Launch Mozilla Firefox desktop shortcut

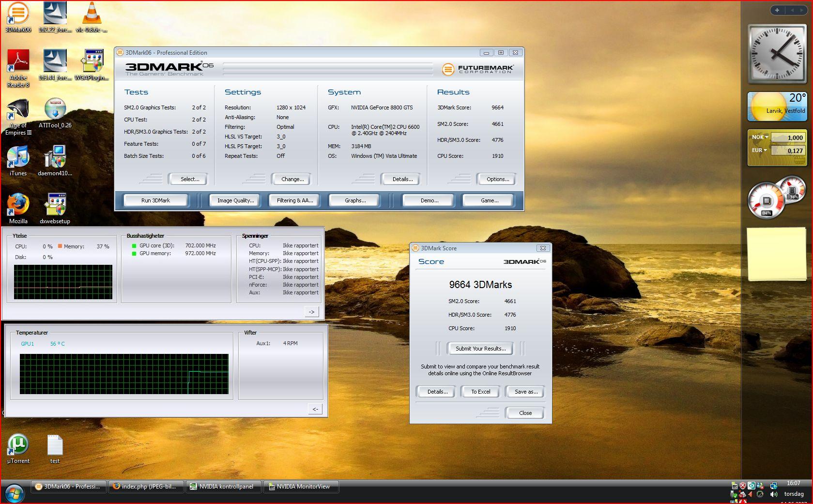coord(18,209)
